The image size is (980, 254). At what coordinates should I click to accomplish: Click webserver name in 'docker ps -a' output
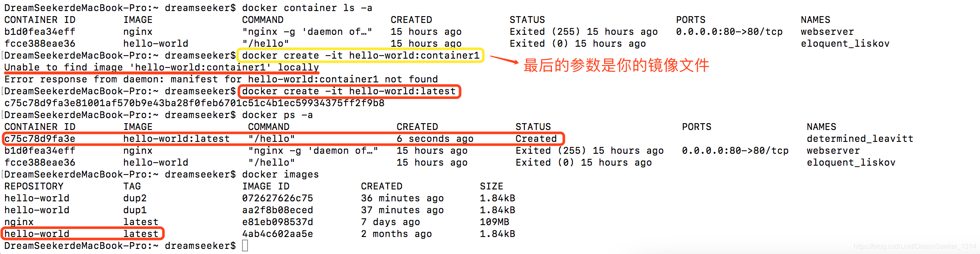(x=833, y=151)
